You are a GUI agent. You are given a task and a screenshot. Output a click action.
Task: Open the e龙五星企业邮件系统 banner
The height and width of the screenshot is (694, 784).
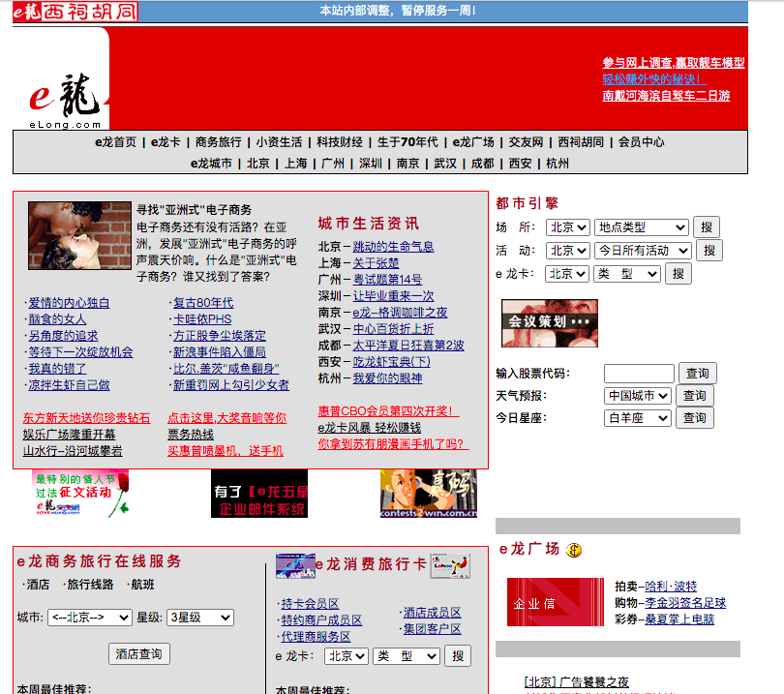(x=259, y=494)
